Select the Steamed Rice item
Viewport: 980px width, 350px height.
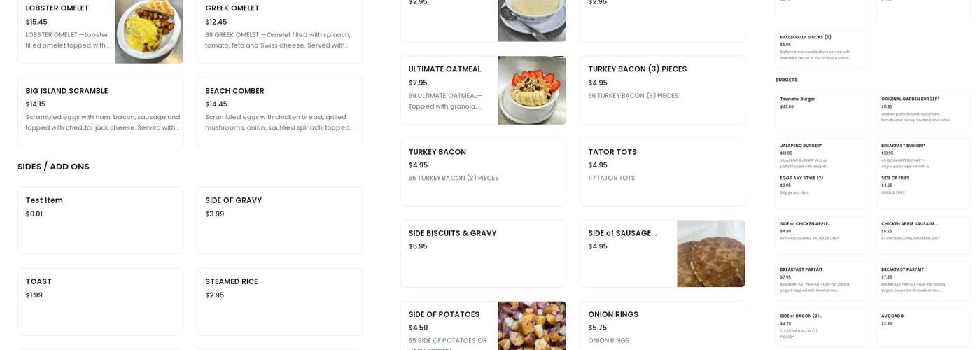click(x=280, y=302)
